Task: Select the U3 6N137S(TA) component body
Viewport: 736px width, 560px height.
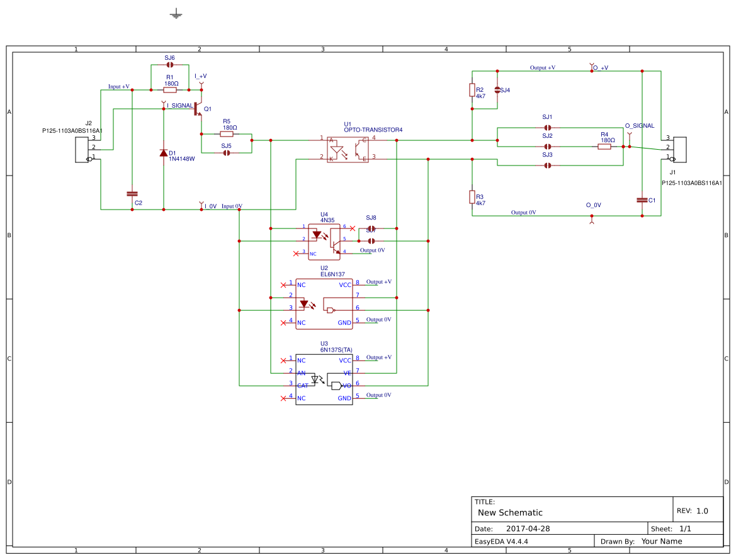Action: click(x=324, y=379)
